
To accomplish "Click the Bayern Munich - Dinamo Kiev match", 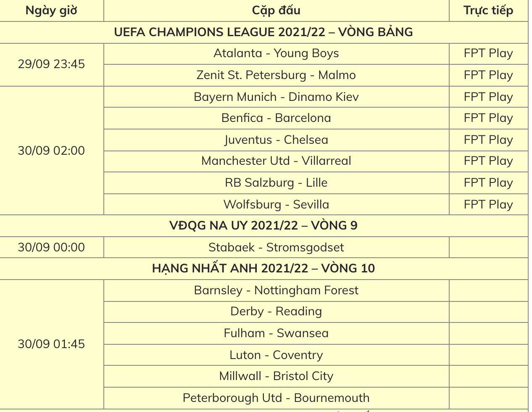I will pyautogui.click(x=276, y=97).
